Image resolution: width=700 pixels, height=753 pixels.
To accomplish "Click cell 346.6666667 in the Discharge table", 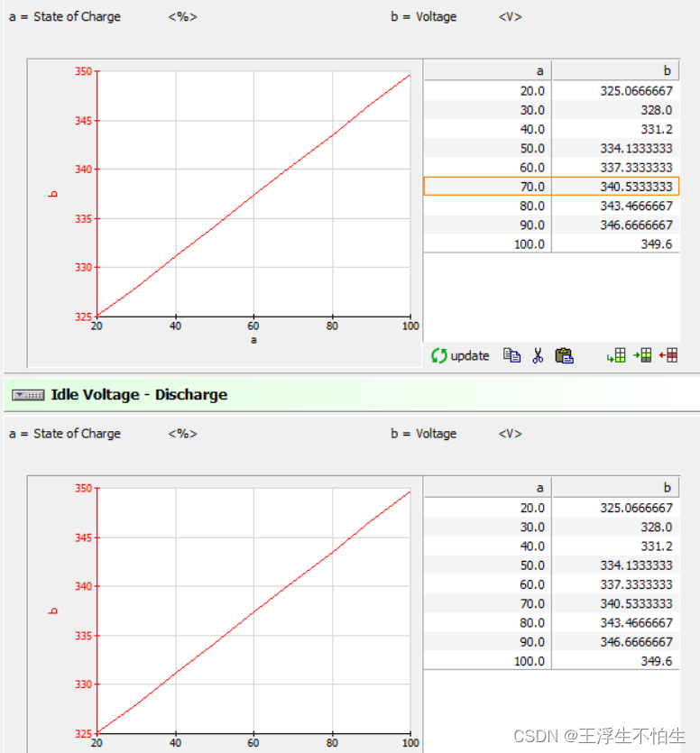I will 615,642.
